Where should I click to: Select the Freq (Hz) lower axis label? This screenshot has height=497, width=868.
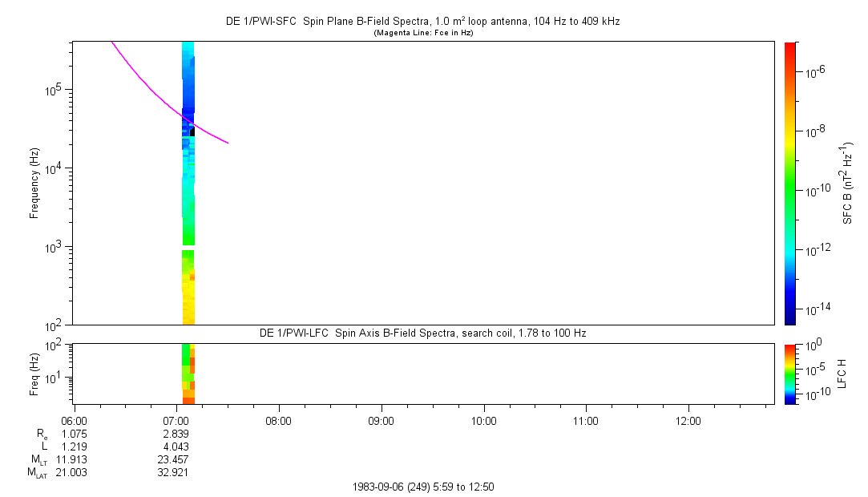coord(34,374)
